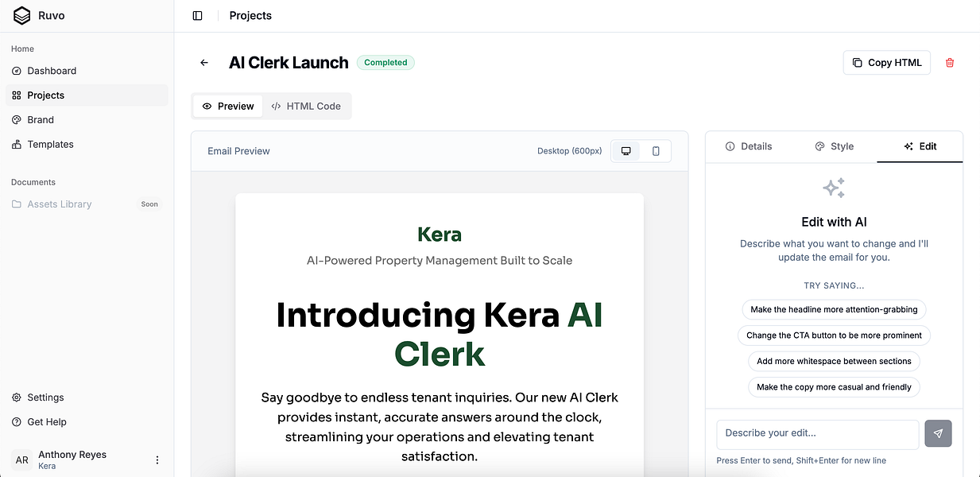
Task: Click the Soon badge next to Assets Library
Action: 149,204
